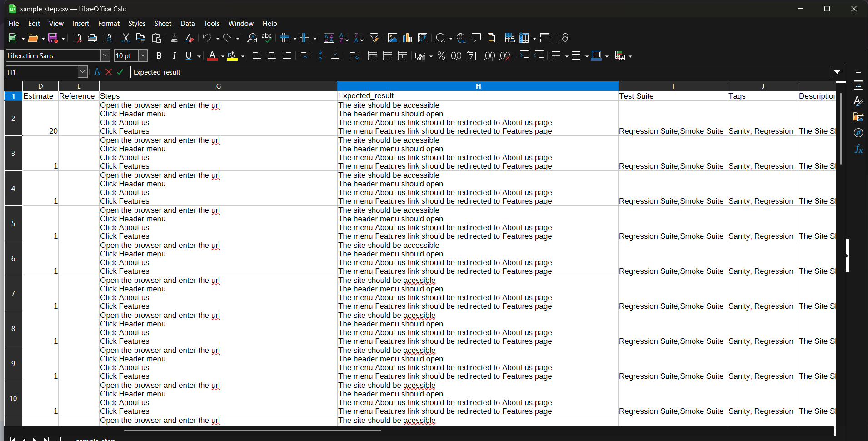
Task: Toggle italic formatting
Action: (174, 56)
